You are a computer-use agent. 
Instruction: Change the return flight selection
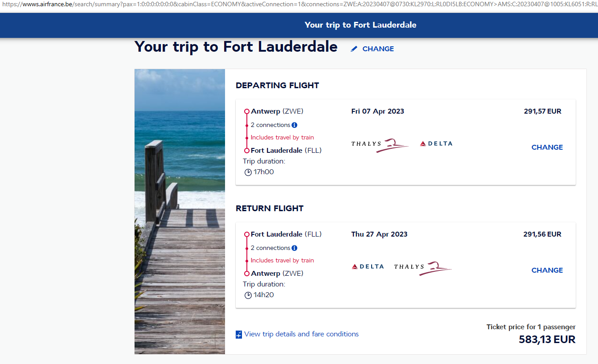pos(547,270)
